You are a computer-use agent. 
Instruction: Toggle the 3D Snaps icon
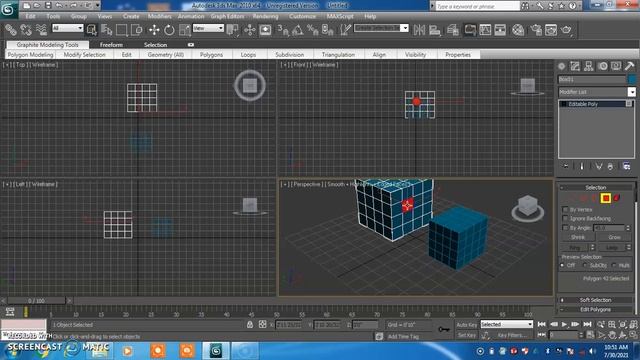[x=283, y=30]
